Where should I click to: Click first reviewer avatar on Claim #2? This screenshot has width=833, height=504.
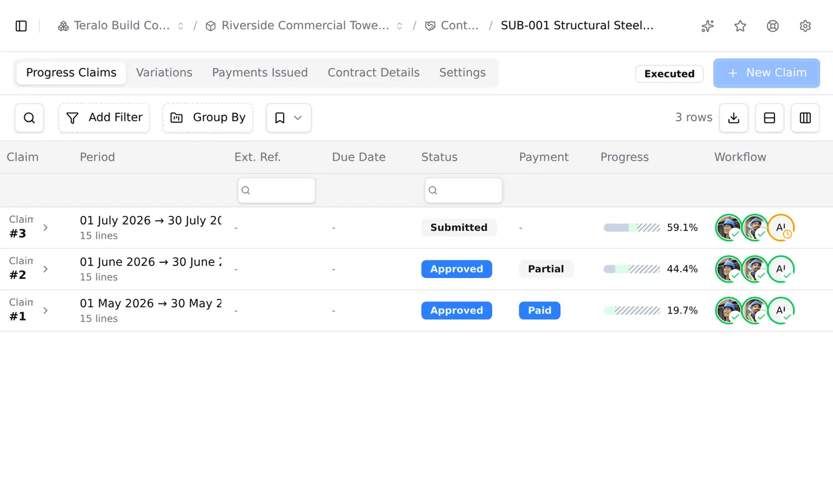[x=728, y=269]
